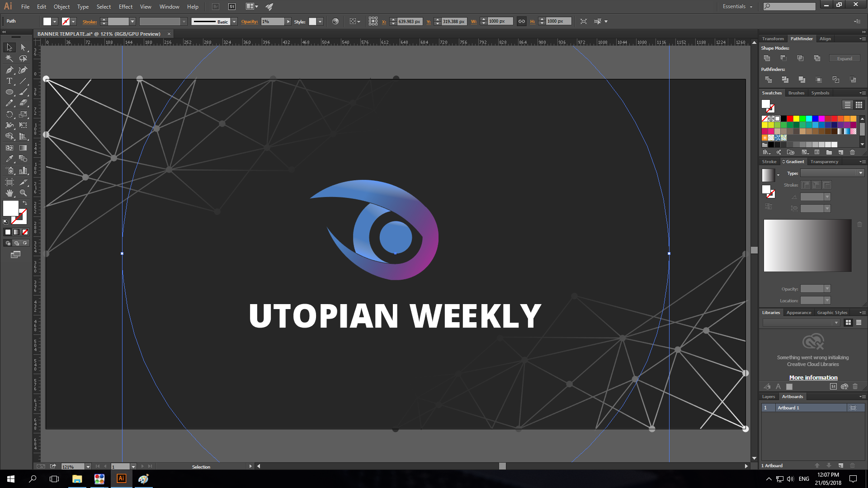The height and width of the screenshot is (488, 868).
Task: Toggle Constrain Width and Height Proportions link
Action: click(521, 21)
